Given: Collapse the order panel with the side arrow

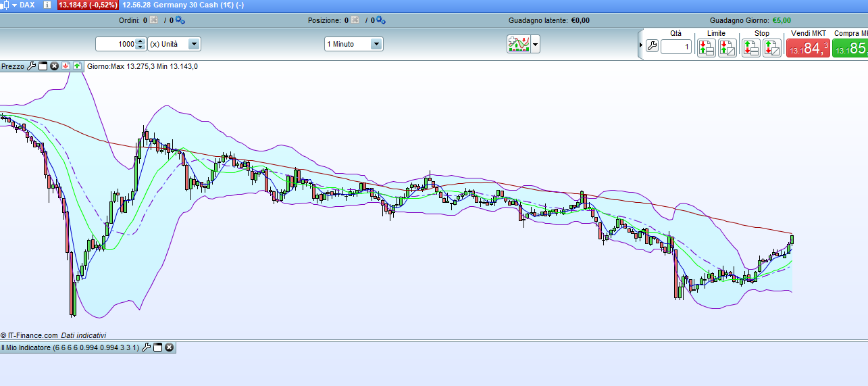Looking at the screenshot, I should click(x=640, y=45).
